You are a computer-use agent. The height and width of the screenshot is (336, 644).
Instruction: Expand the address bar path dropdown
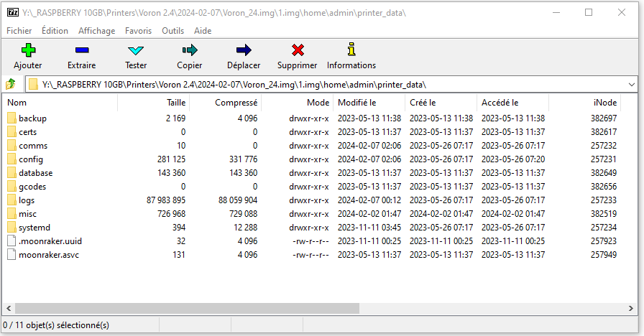tap(631, 85)
